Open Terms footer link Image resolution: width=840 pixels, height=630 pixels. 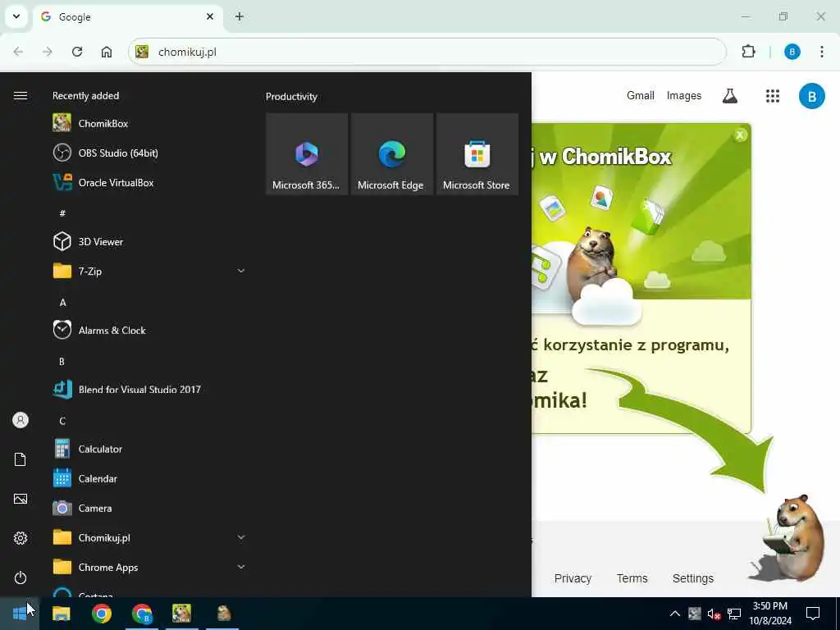coord(632,578)
